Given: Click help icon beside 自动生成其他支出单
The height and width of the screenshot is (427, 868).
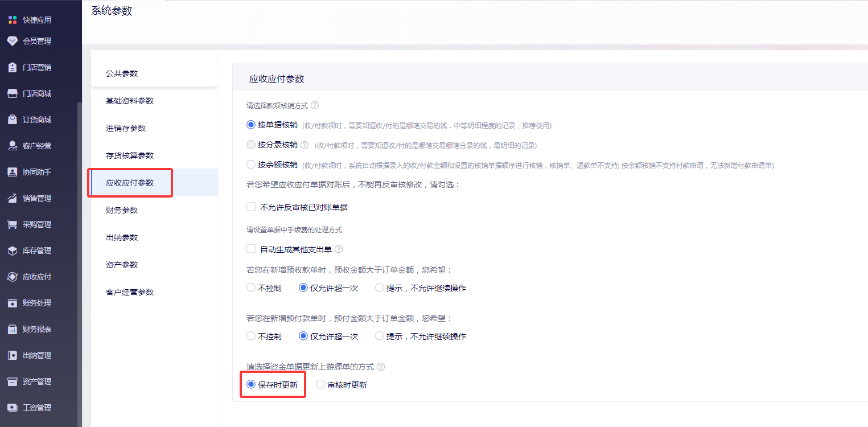Looking at the screenshot, I should click(x=339, y=249).
